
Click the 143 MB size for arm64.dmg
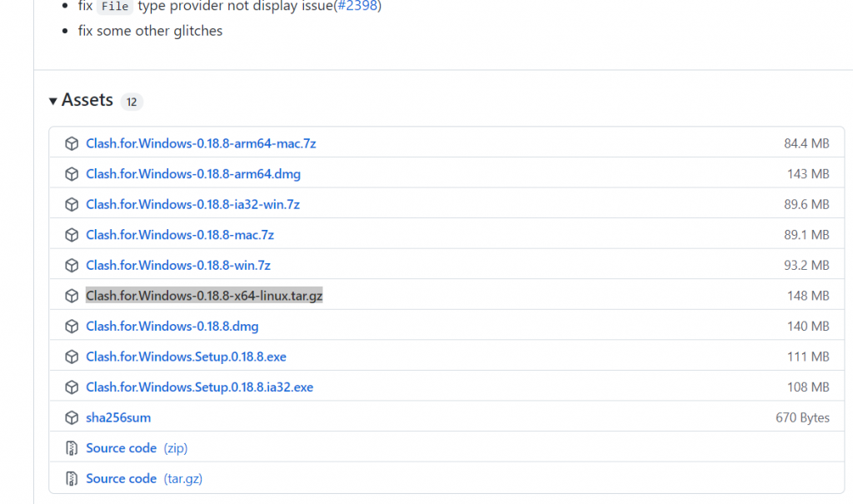808,173
